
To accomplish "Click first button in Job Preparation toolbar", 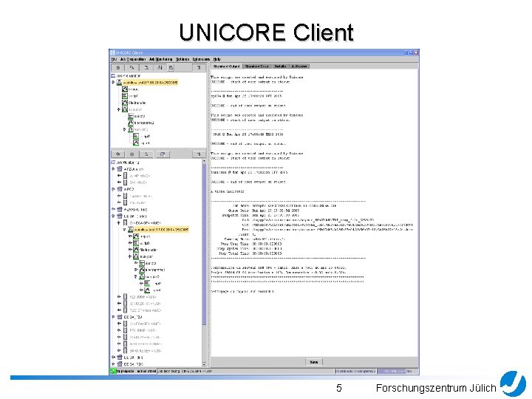I will tap(117, 67).
